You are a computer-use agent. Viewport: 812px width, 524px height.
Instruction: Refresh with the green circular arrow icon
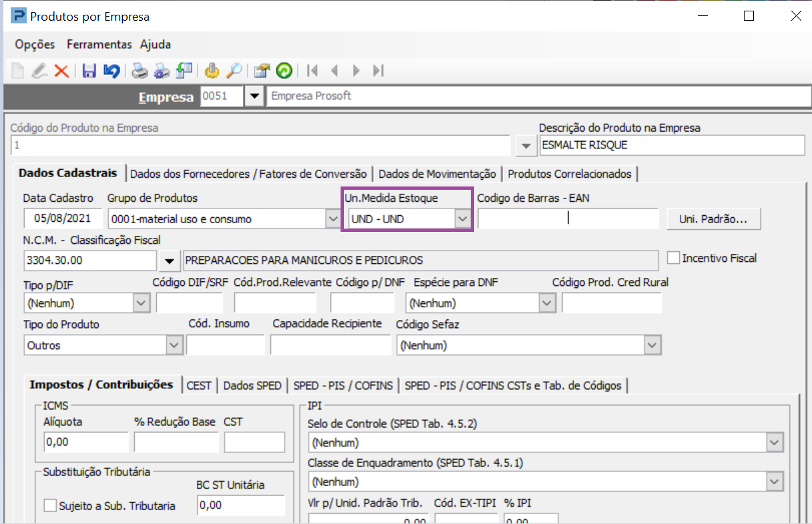point(284,70)
